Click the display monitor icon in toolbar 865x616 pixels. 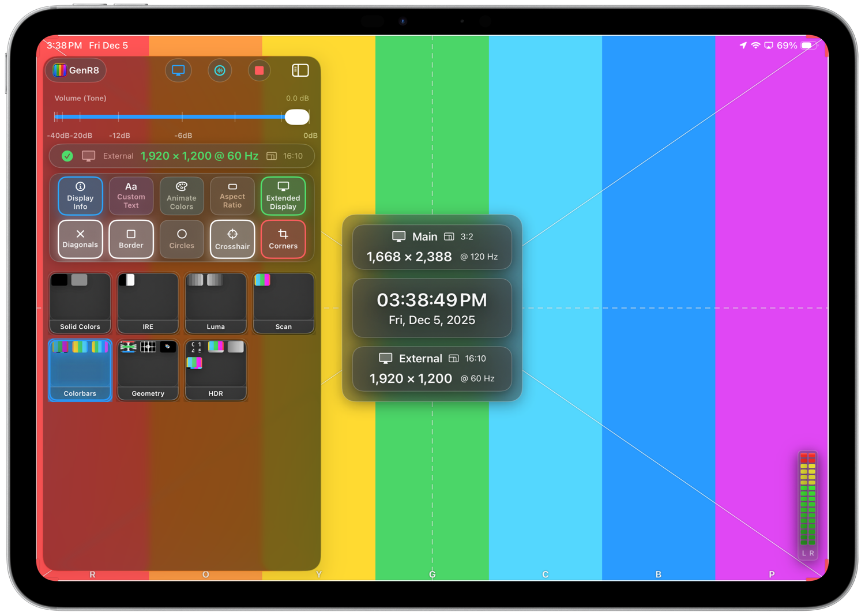click(178, 70)
